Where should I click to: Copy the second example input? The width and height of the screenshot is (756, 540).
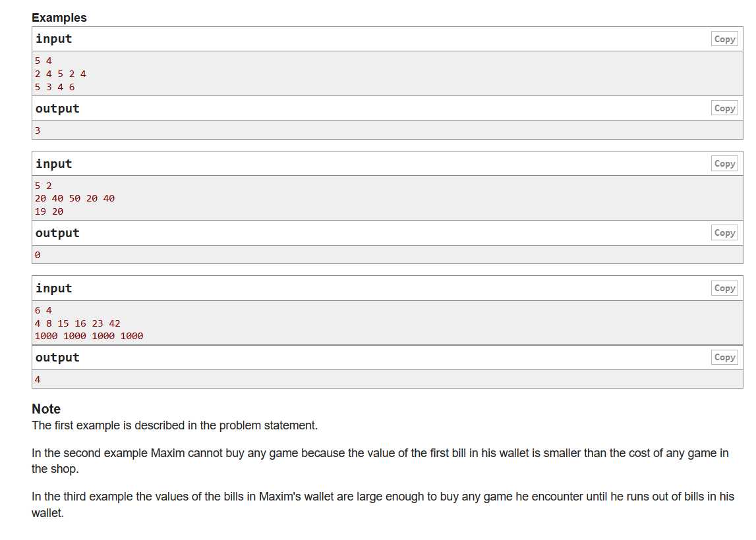724,163
